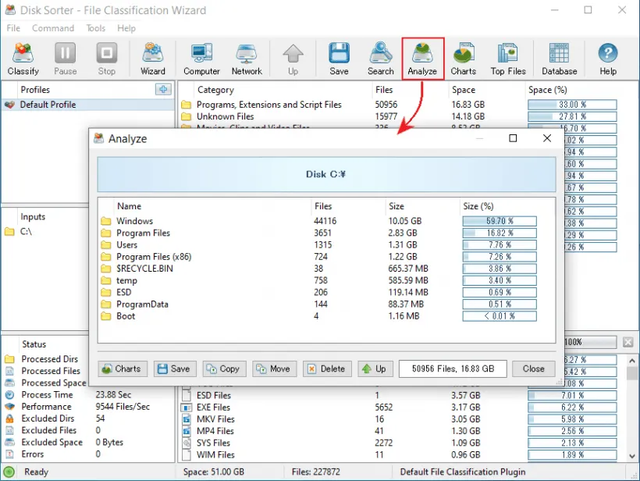The height and width of the screenshot is (481, 640).
Task: Open the Tools menu
Action: 96,28
